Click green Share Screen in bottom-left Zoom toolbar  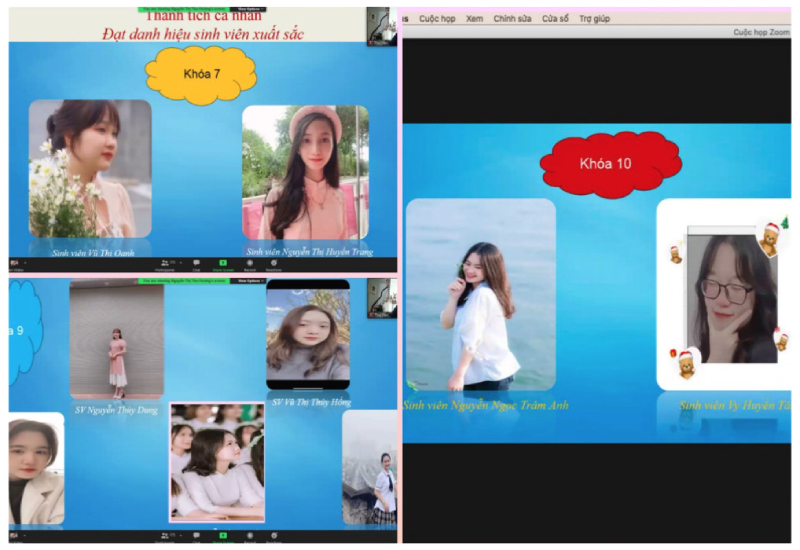[x=223, y=536]
